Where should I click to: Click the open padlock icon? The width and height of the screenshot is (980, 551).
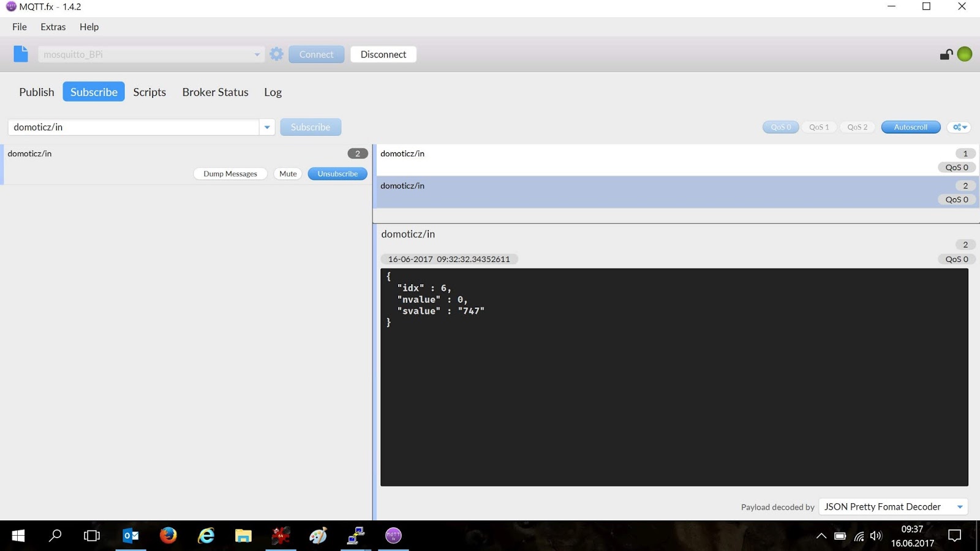[x=946, y=54]
